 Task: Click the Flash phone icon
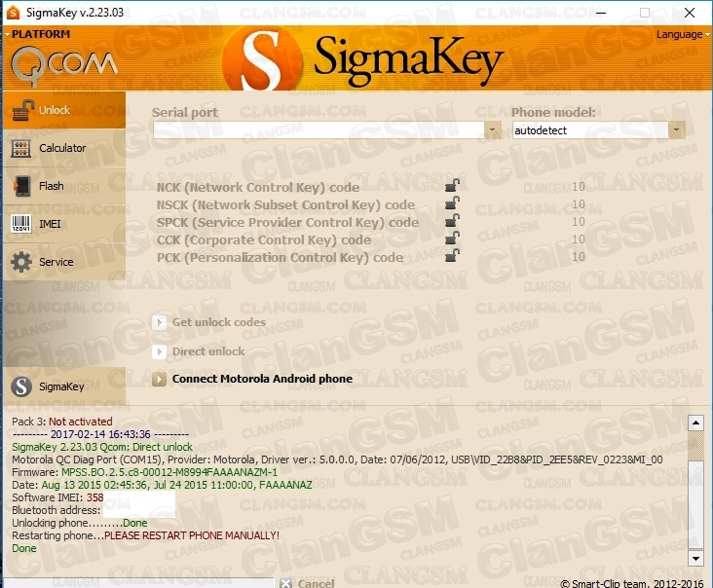pyautogui.click(x=21, y=186)
